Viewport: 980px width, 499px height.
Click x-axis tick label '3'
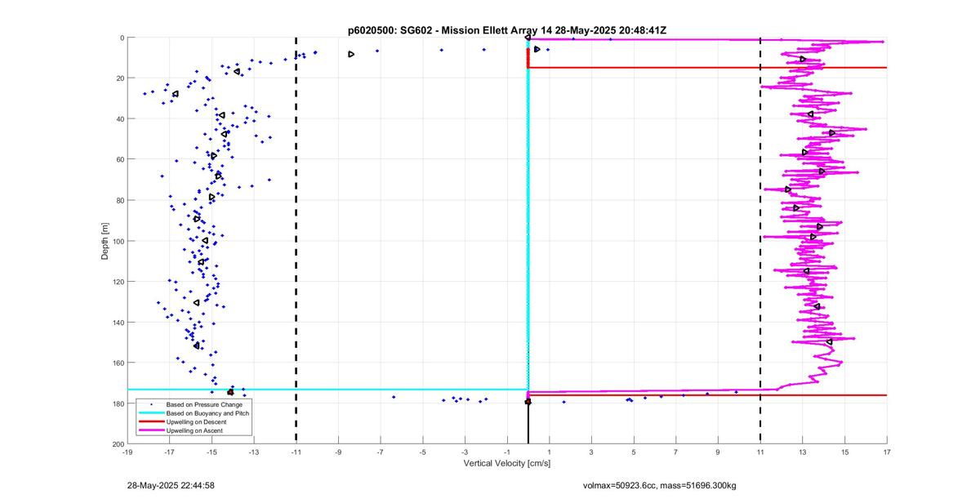(591, 452)
